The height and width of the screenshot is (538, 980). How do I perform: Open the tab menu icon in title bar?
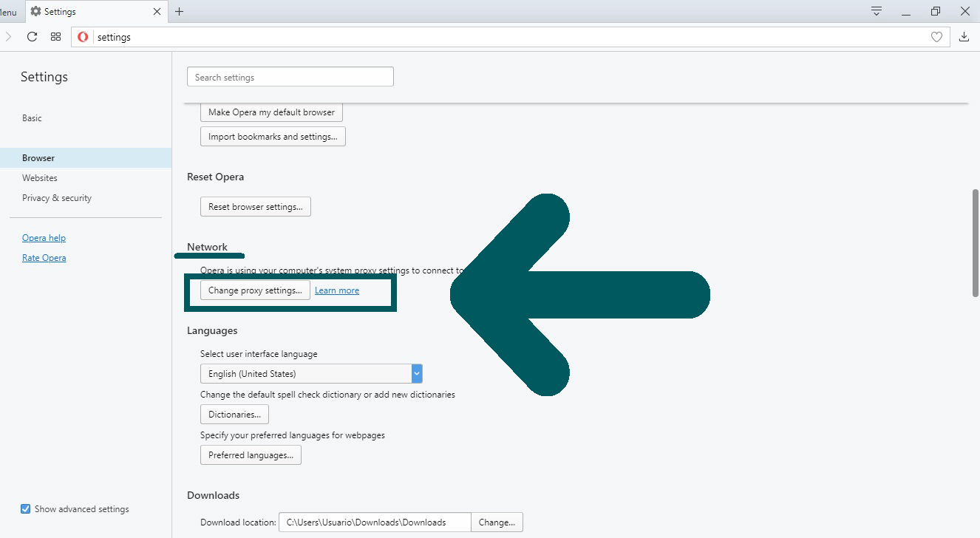tap(877, 11)
